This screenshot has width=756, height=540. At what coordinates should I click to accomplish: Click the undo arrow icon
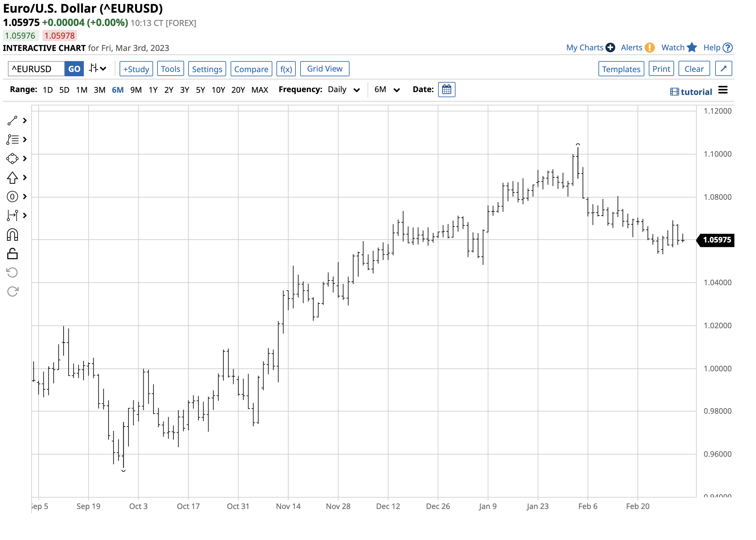click(12, 273)
